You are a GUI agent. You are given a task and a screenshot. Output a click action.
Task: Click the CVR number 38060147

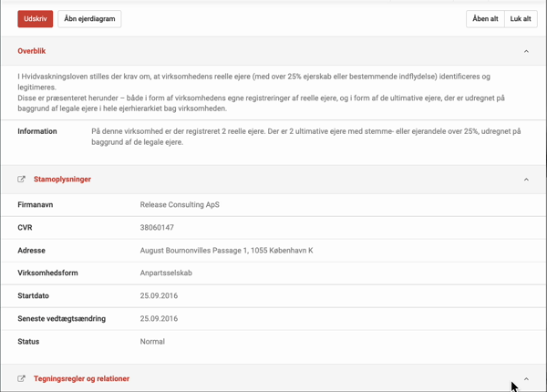point(157,228)
